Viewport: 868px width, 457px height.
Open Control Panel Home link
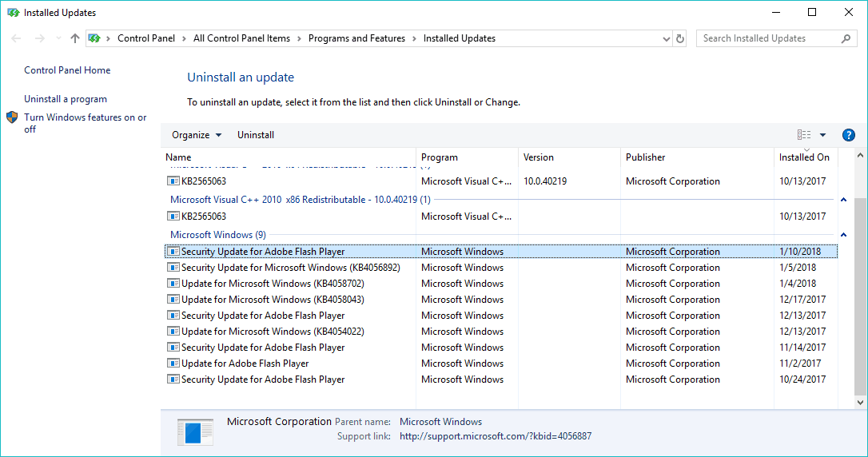pos(67,70)
